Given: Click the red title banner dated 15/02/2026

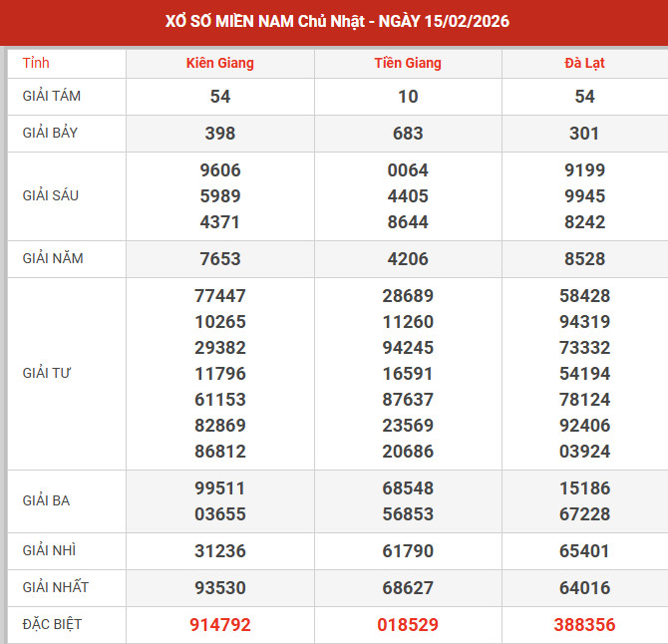Looking at the screenshot, I should click(x=334, y=22).
